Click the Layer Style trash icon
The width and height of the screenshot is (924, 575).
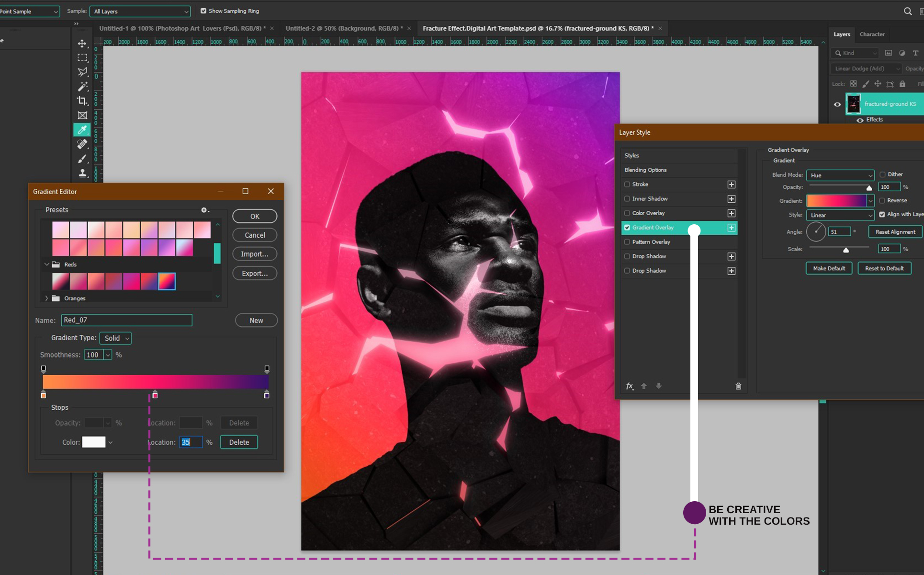coord(738,386)
